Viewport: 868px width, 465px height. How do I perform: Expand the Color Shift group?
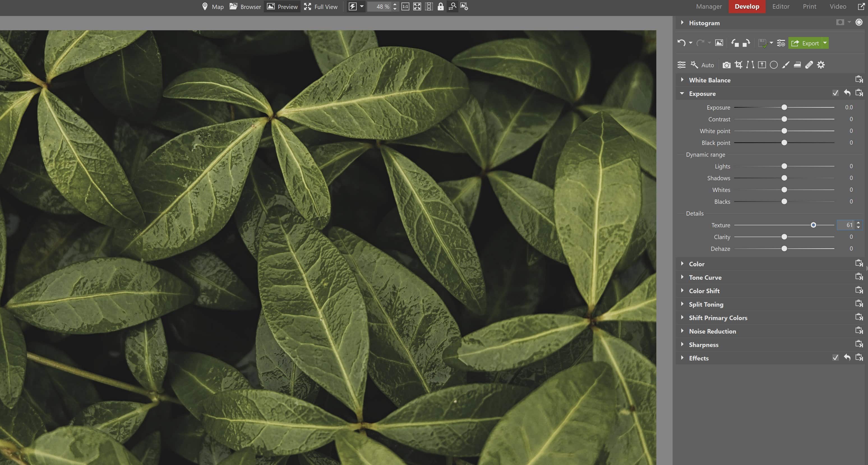(682, 290)
